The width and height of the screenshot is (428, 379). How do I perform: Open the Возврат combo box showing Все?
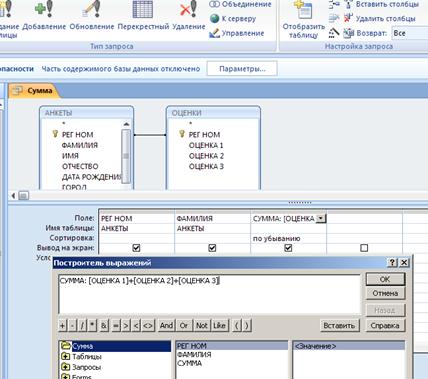(410, 33)
